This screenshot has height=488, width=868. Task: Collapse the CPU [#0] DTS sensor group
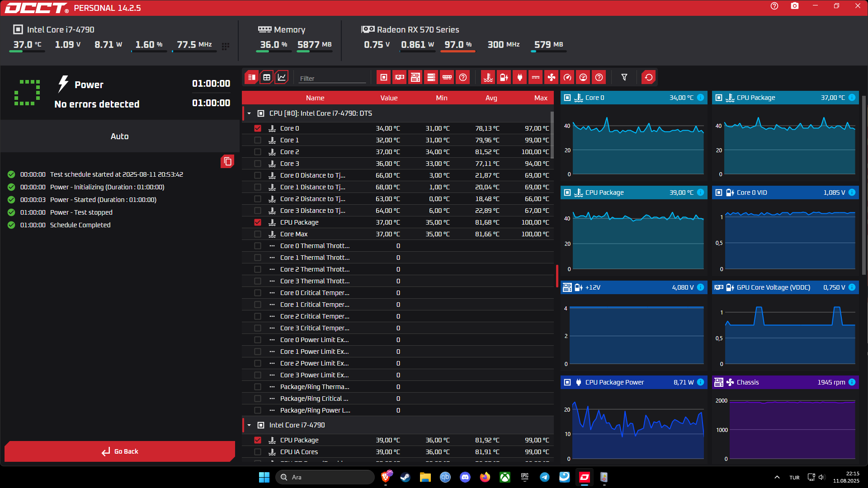pos(249,113)
